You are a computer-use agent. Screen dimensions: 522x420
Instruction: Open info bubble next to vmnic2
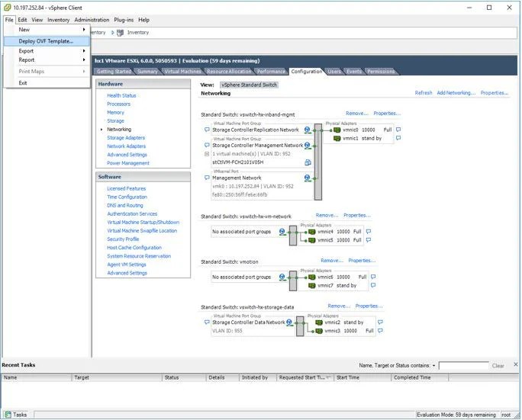(380, 322)
